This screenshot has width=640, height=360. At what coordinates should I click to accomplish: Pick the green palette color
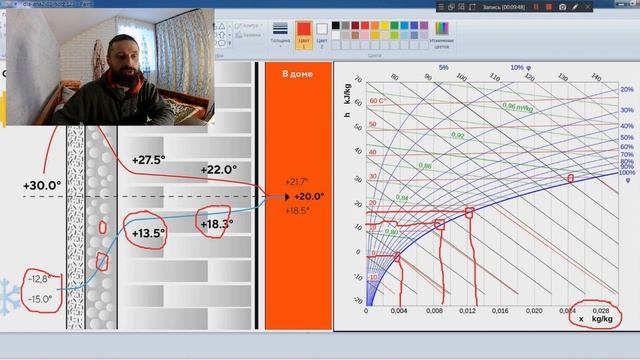[x=394, y=25]
